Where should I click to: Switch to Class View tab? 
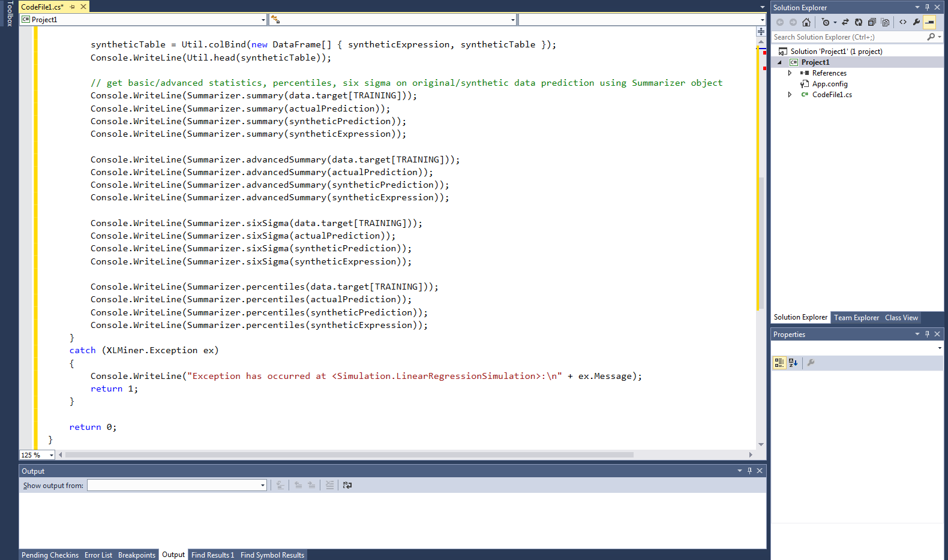point(901,318)
